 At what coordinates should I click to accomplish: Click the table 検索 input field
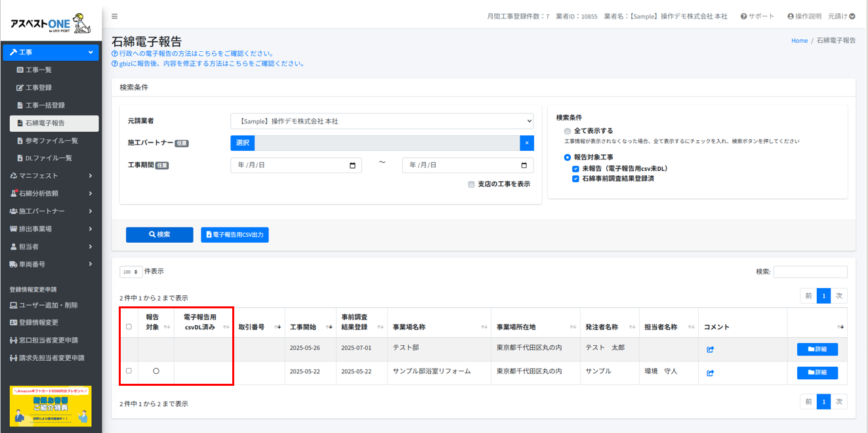pos(810,272)
